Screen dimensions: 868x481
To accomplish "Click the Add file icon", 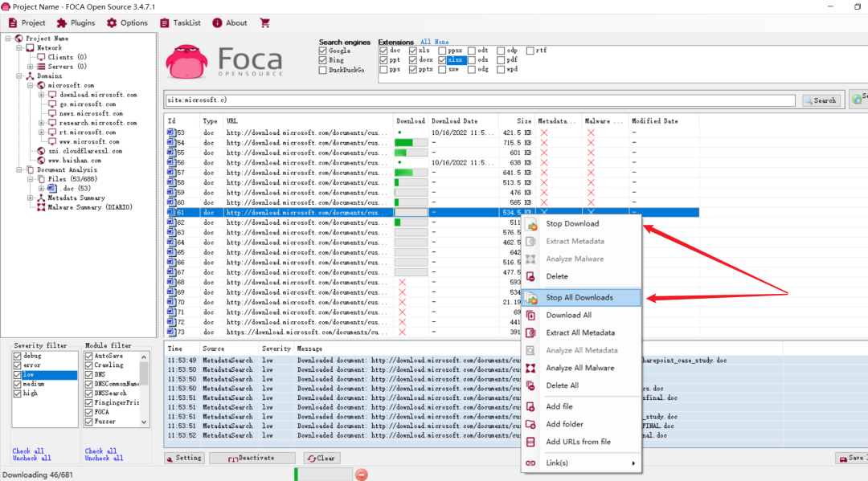I will [530, 406].
